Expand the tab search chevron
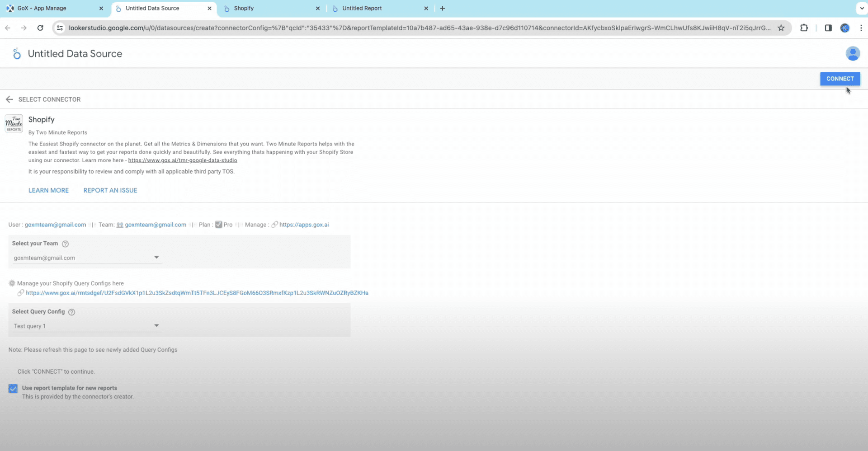This screenshot has width=868, height=451. (x=862, y=8)
